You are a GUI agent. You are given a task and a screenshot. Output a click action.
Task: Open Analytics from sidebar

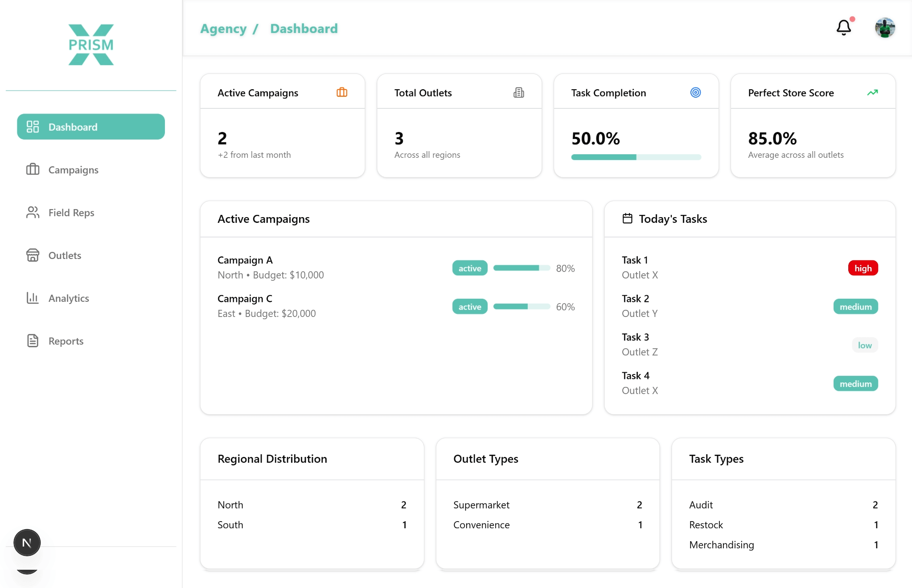(x=69, y=298)
